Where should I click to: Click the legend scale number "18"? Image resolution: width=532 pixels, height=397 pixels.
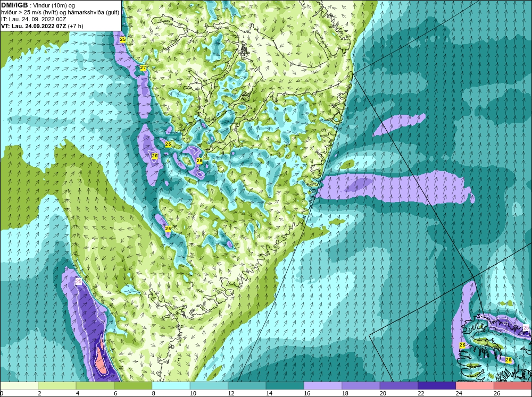point(345,393)
